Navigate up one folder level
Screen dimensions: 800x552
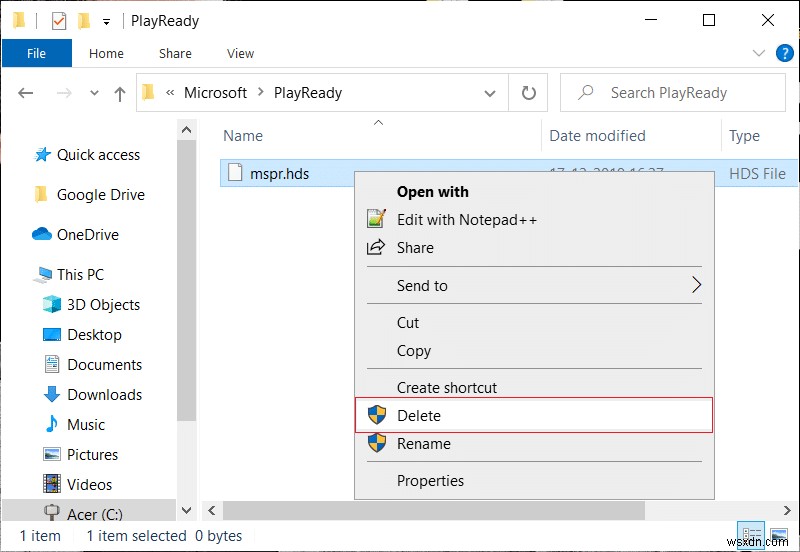pos(120,93)
